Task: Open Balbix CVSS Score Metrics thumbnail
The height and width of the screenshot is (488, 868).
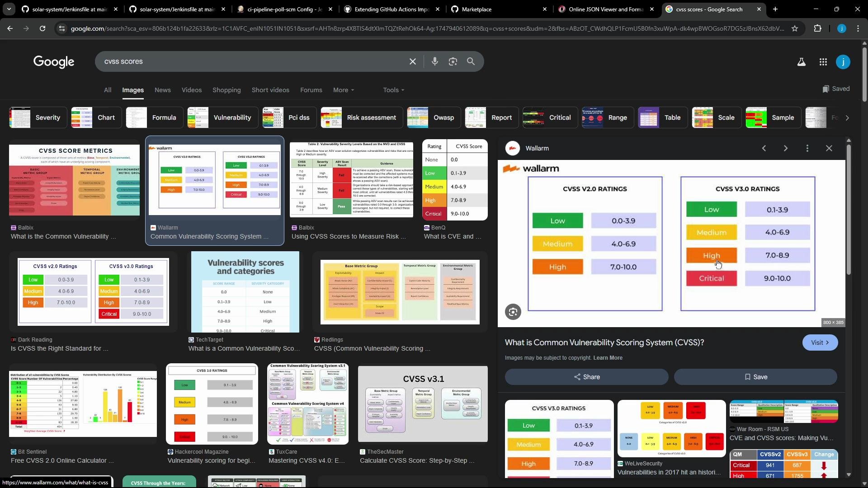Action: tap(75, 180)
